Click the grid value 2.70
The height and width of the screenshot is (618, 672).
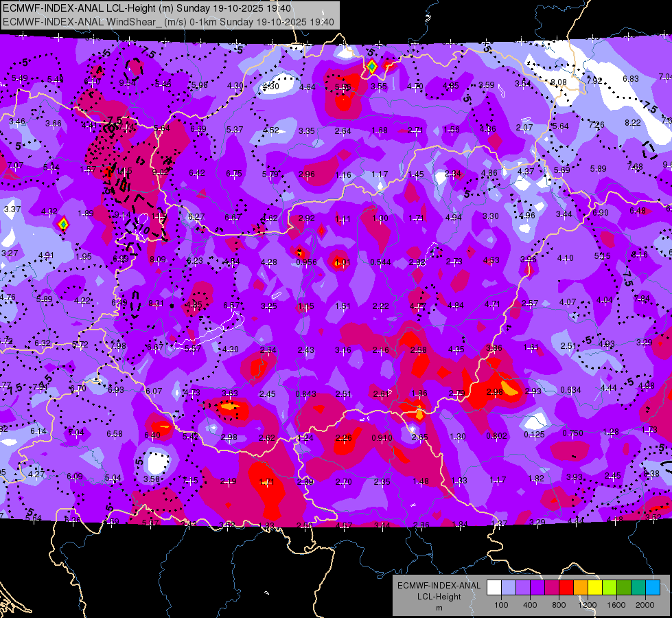pos(344,481)
